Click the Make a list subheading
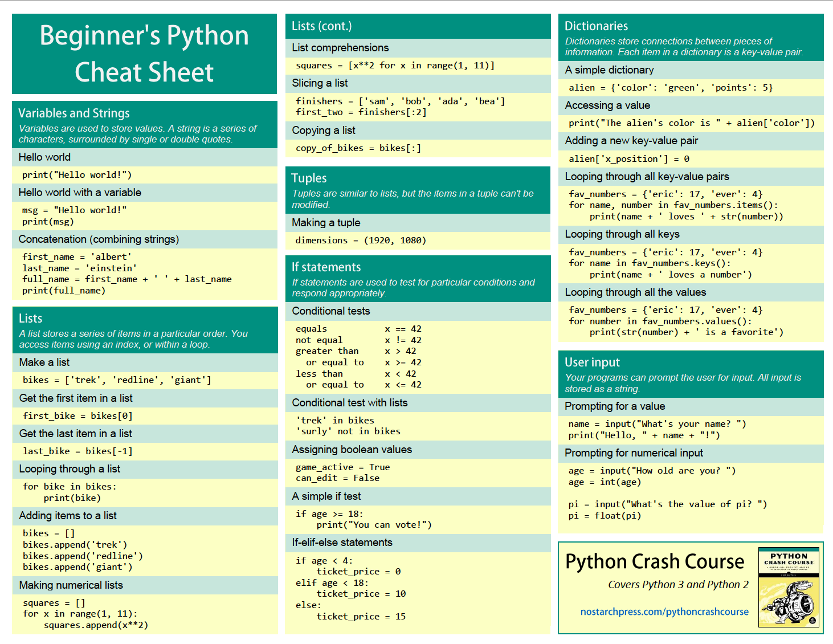The image size is (833, 644). [44, 362]
